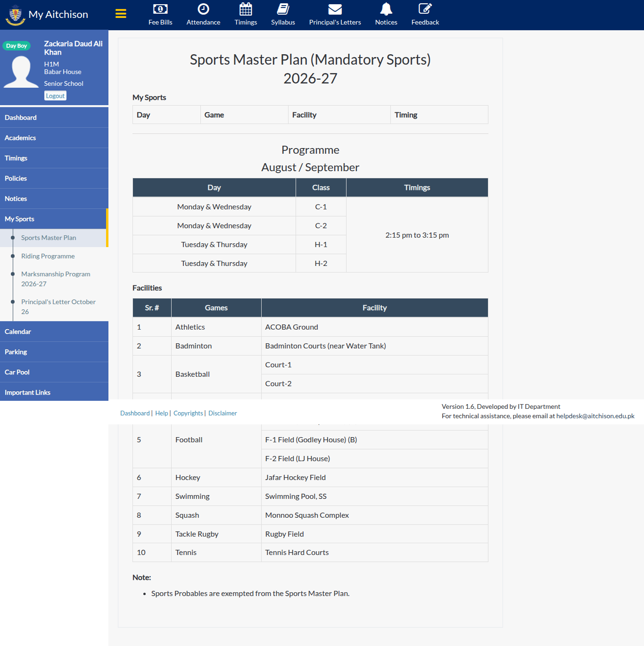Click the Swimming Pool, SS cell

pyautogui.click(x=374, y=496)
